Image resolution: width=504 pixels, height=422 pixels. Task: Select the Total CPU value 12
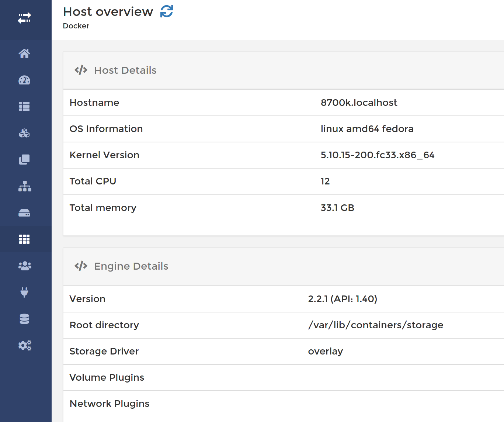coord(325,181)
